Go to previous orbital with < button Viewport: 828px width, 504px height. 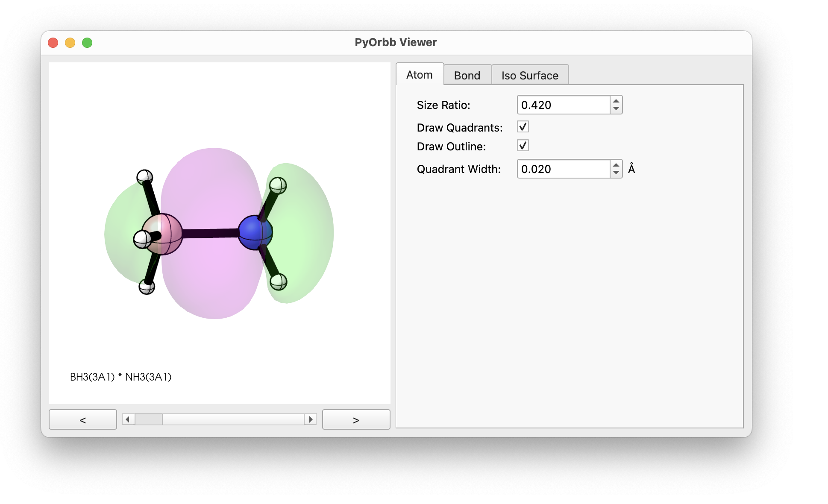[x=83, y=420]
